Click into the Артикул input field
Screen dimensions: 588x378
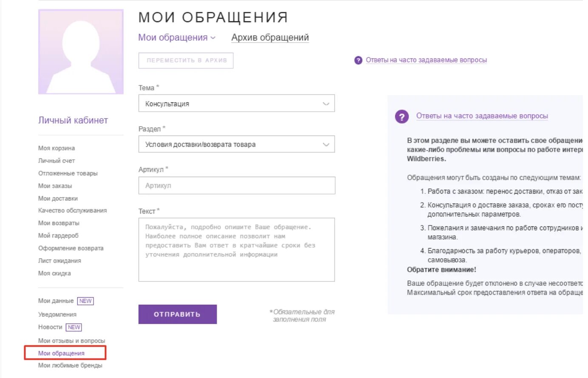pos(236,186)
